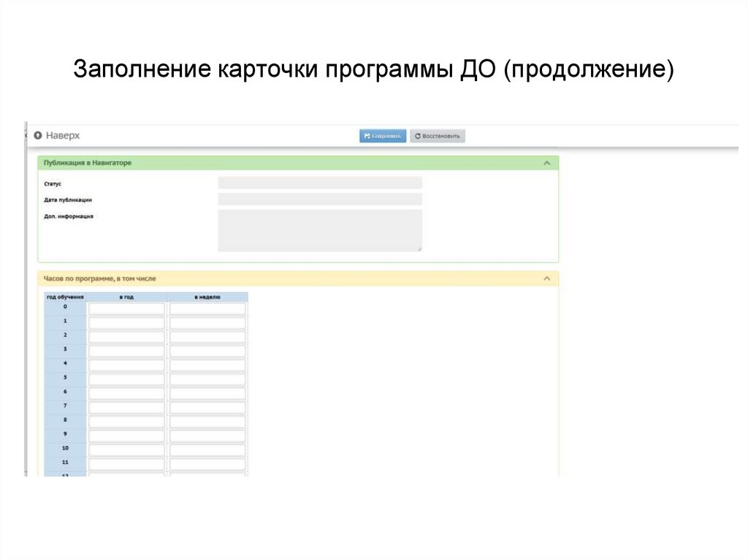Click the в год input for year 0
The height and width of the screenshot is (560, 748).
(x=126, y=308)
